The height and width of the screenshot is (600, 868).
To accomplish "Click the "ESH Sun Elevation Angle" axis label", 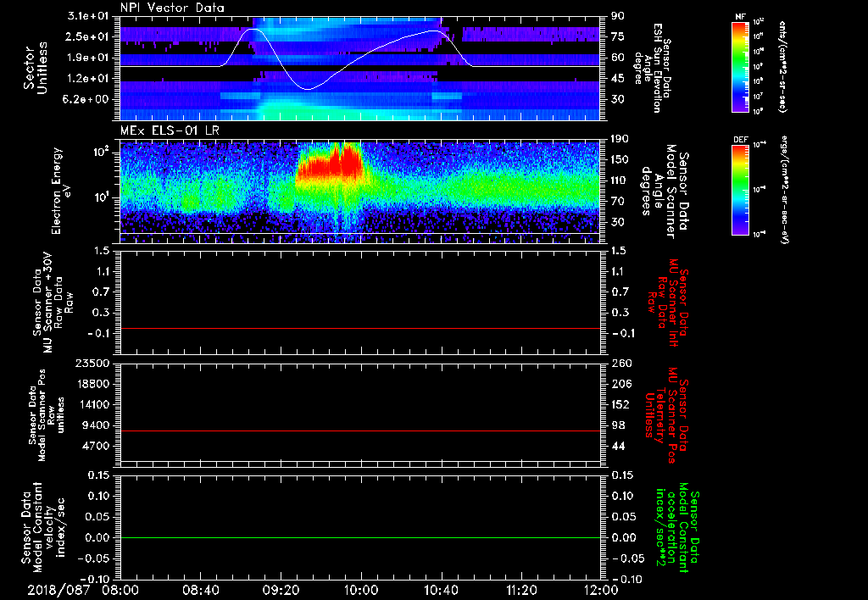I will [652, 68].
